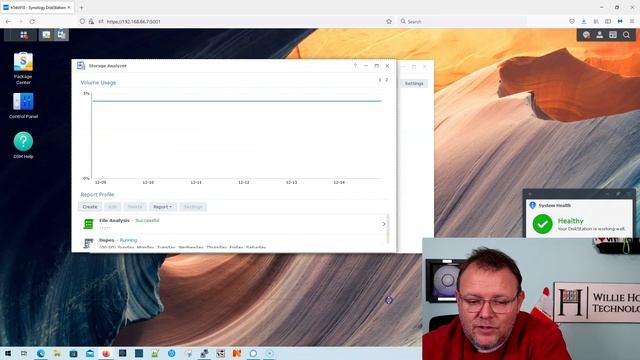Expand the File Analysis row chevron

(384, 224)
